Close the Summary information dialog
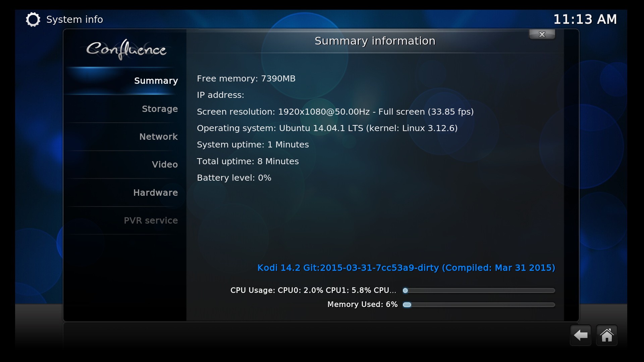 (x=542, y=34)
